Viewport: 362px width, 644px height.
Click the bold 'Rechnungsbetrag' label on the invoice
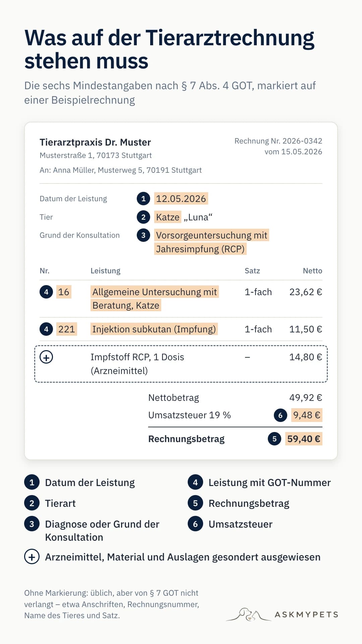(186, 439)
